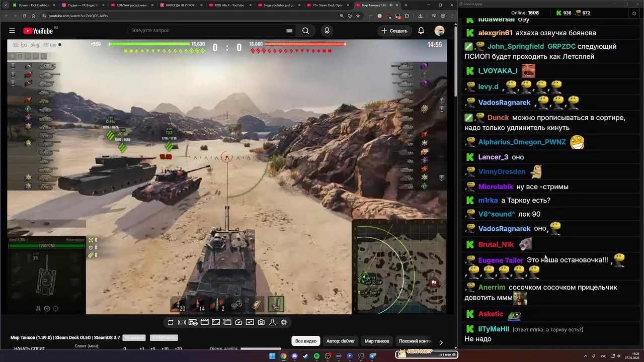
Task: Open the YouTube account avatar menu
Action: (x=439, y=31)
